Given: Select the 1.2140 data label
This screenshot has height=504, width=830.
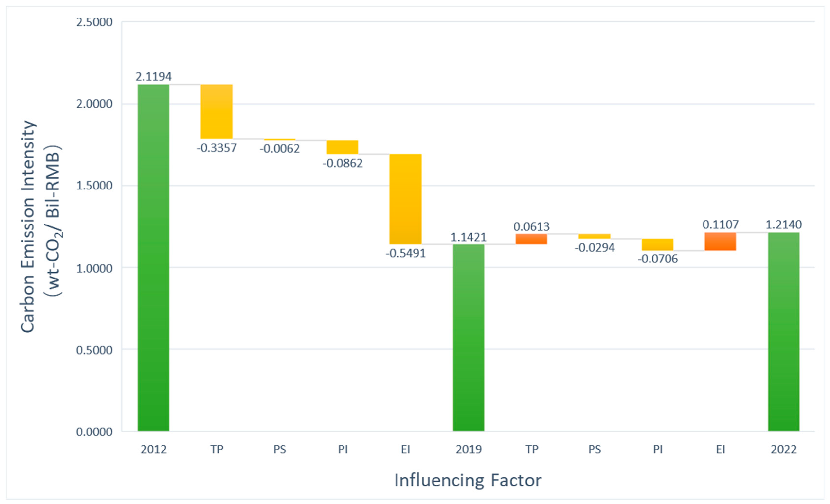Looking at the screenshot, I should pyautogui.click(x=784, y=225).
